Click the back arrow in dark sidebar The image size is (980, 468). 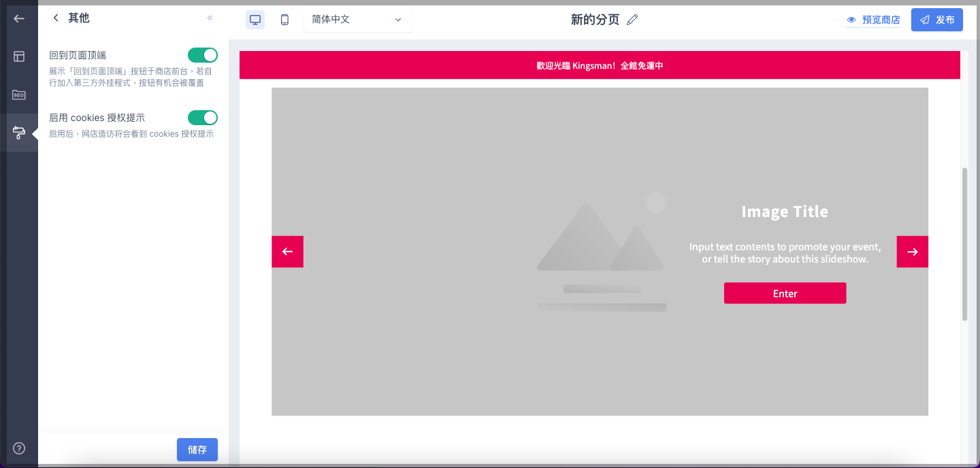click(19, 18)
